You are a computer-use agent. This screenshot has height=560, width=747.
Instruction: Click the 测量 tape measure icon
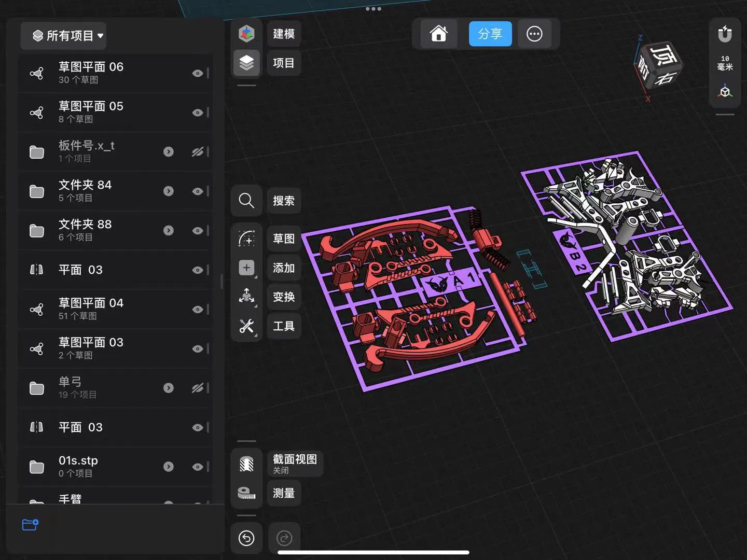click(x=246, y=493)
